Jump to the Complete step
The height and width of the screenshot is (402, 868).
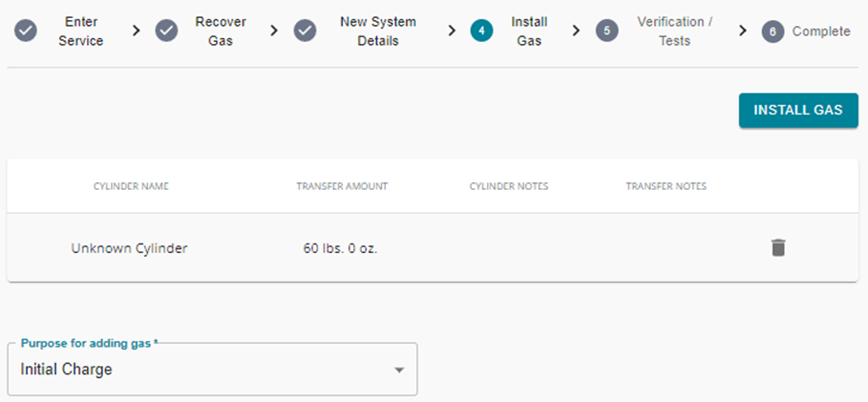(821, 32)
